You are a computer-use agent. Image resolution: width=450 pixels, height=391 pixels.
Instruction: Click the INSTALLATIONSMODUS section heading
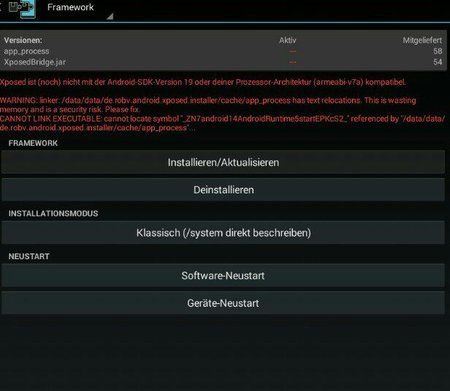click(x=53, y=213)
